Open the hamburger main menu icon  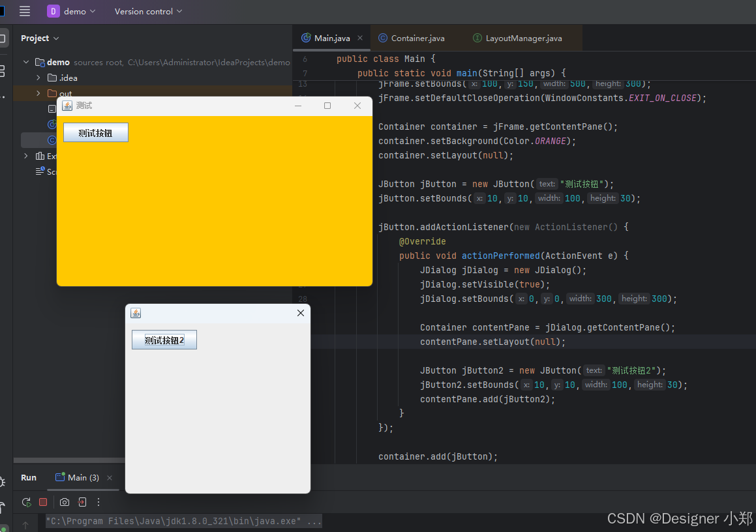tap(25, 11)
